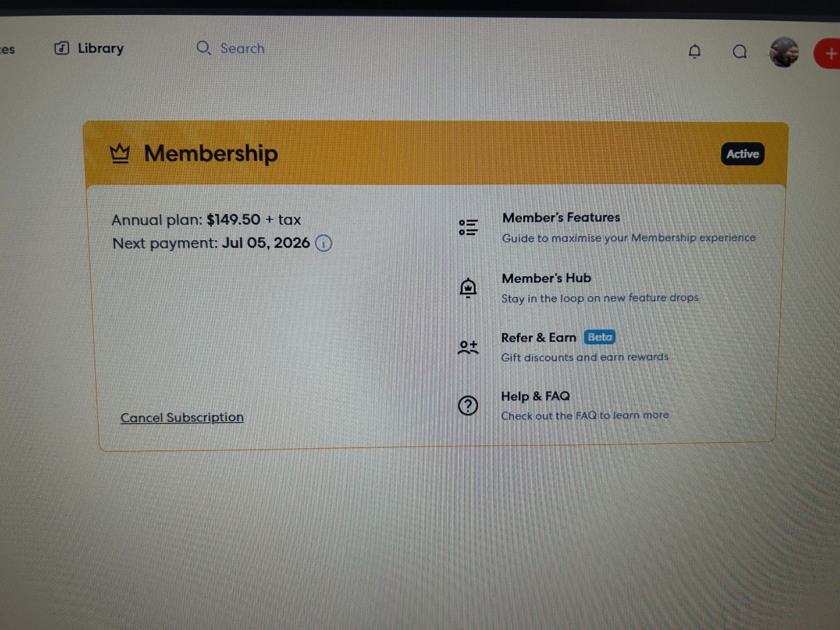Click the Membership crown icon
This screenshot has width=840, height=630.
[x=120, y=154]
